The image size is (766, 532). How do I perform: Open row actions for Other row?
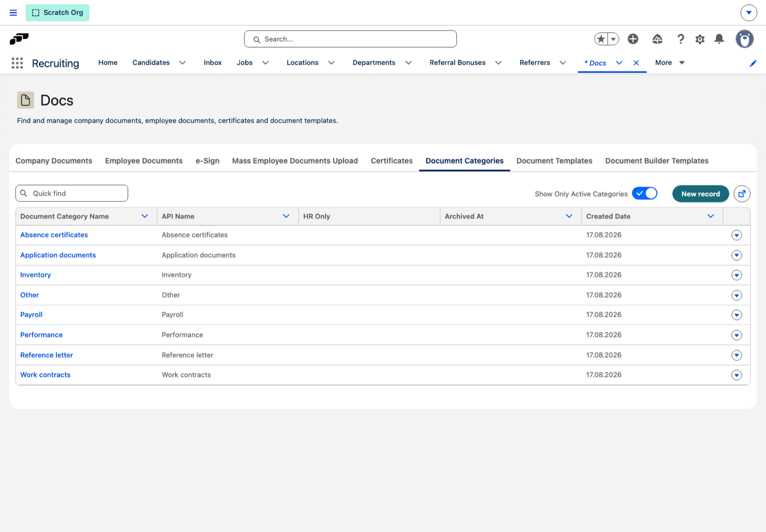click(x=736, y=296)
